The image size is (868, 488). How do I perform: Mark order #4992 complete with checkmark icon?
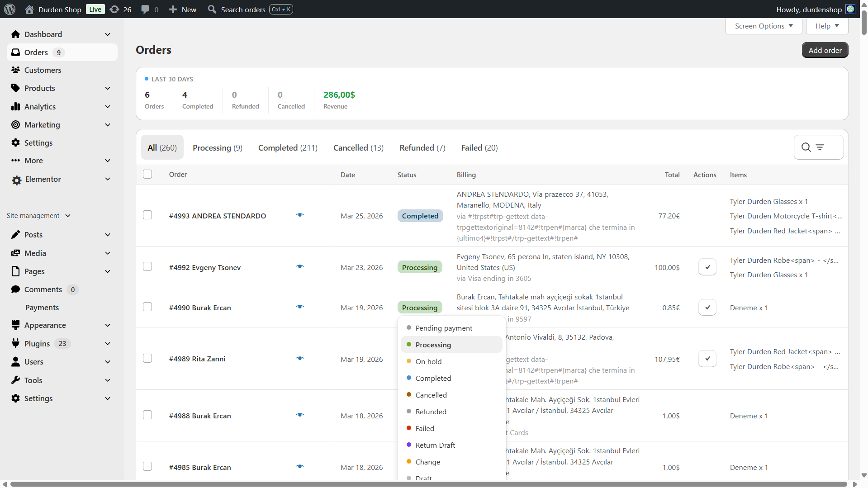click(x=707, y=267)
